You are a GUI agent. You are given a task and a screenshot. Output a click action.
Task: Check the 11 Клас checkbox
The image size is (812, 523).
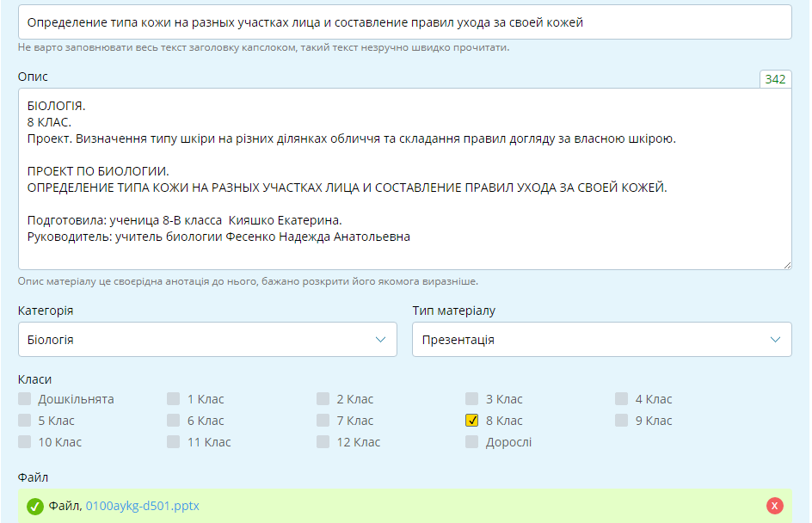tap(174, 441)
